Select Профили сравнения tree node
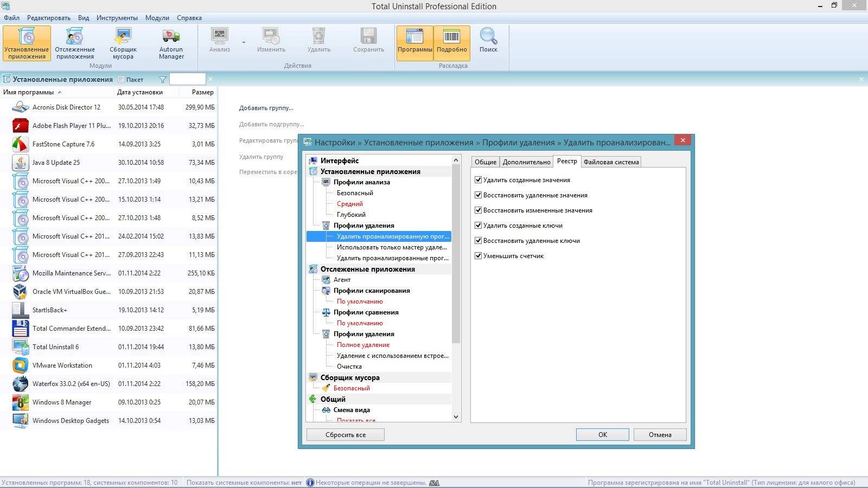868x488 pixels. point(366,312)
